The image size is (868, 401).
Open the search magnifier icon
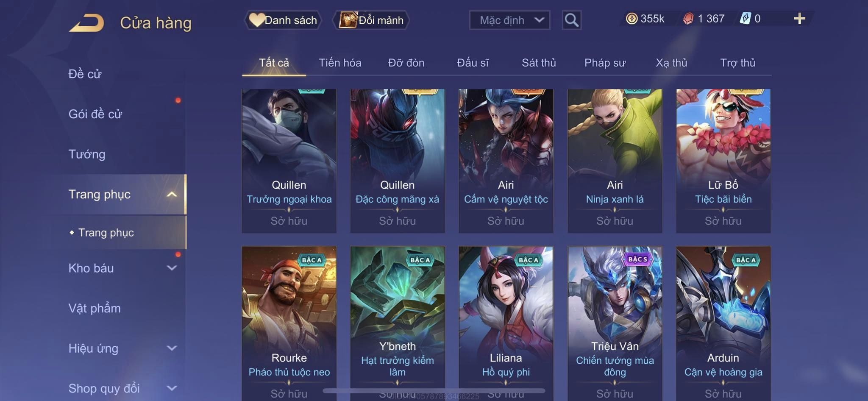pyautogui.click(x=571, y=20)
